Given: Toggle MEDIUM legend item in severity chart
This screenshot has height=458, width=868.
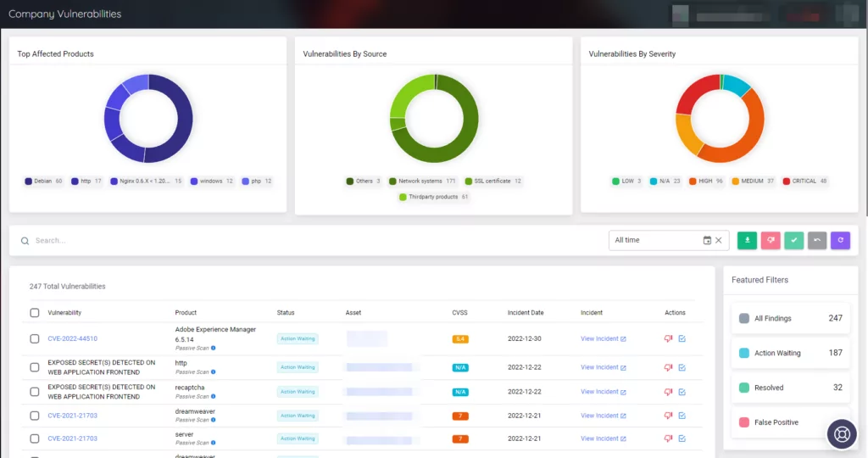Looking at the screenshot, I should click(753, 182).
